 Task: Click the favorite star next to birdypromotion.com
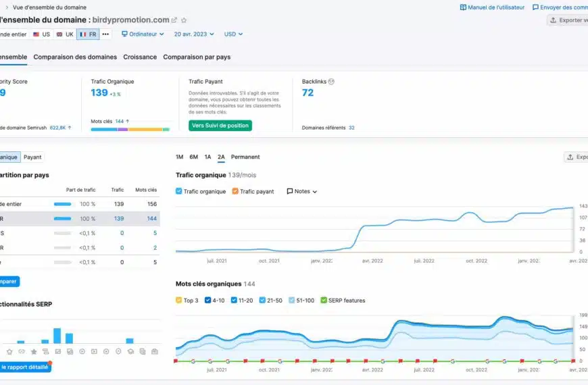click(x=184, y=20)
